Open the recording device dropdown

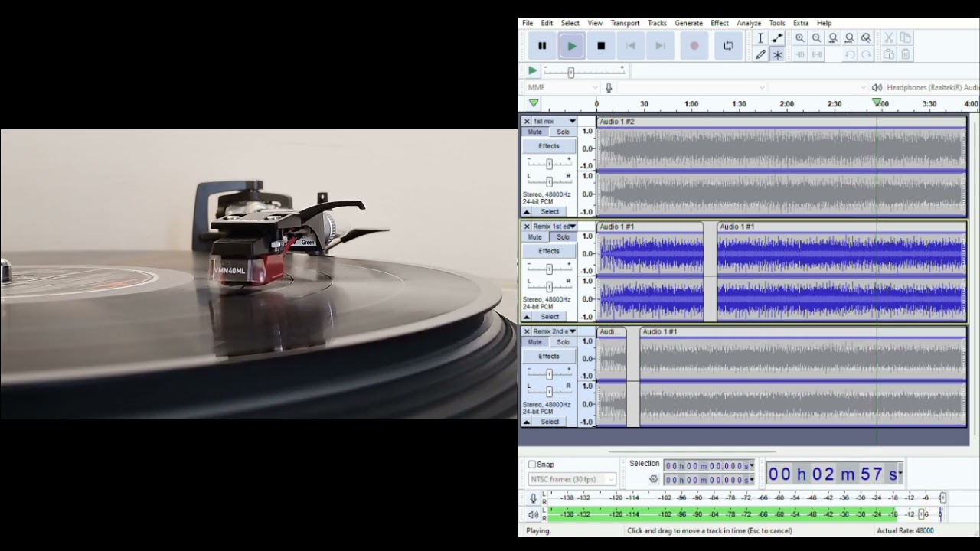(692, 87)
